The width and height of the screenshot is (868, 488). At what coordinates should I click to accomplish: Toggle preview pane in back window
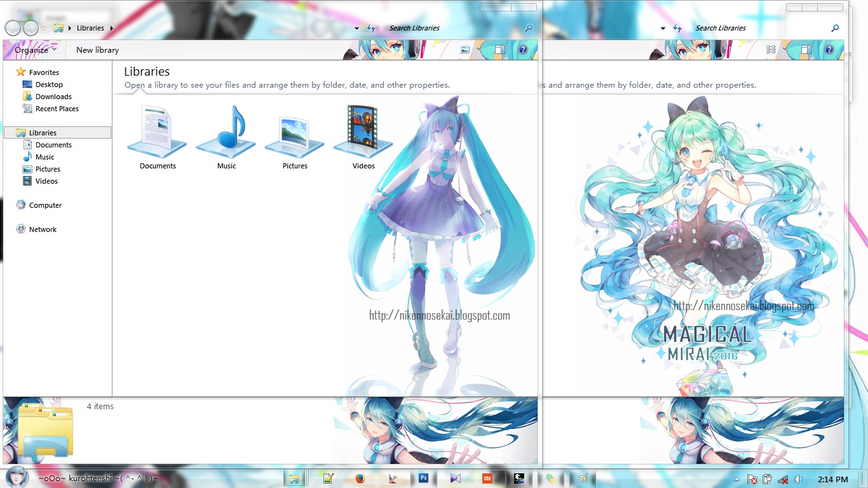806,50
